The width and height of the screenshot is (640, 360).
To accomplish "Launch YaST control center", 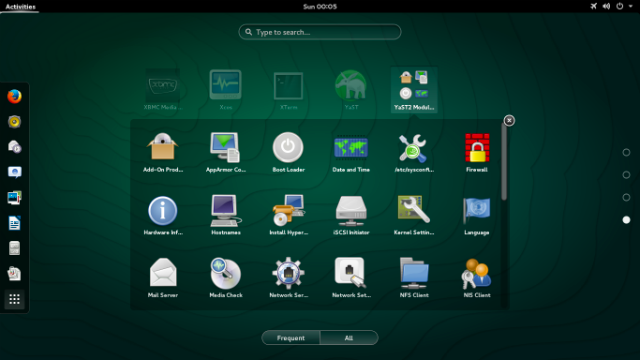I will 351,90.
